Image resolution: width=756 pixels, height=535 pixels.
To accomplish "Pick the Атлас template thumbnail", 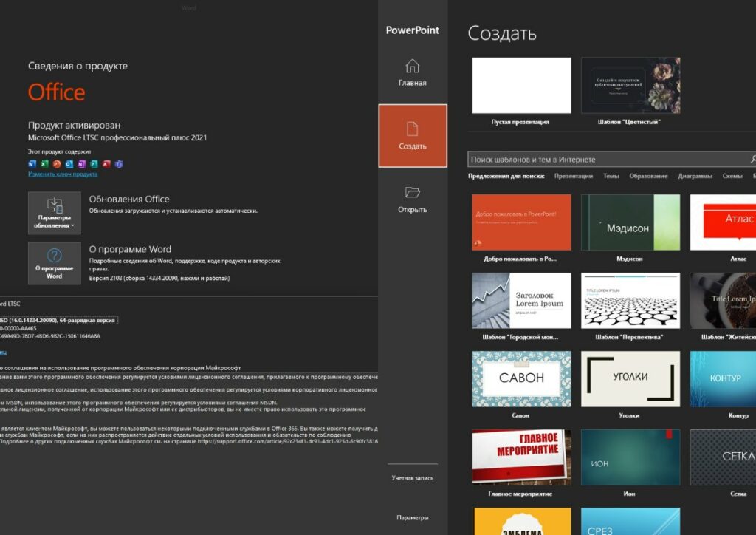I will 723,222.
